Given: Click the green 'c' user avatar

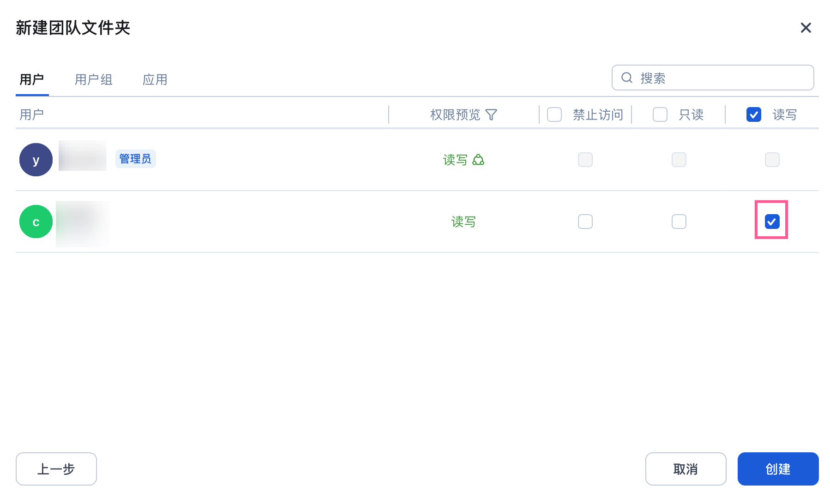Looking at the screenshot, I should (x=36, y=222).
